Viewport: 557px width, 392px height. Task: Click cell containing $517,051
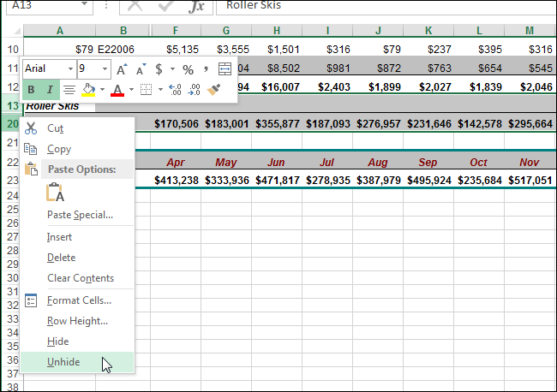coord(530,181)
